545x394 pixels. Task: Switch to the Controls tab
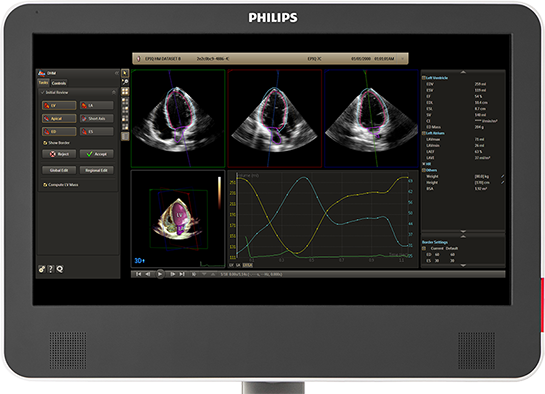click(x=59, y=83)
